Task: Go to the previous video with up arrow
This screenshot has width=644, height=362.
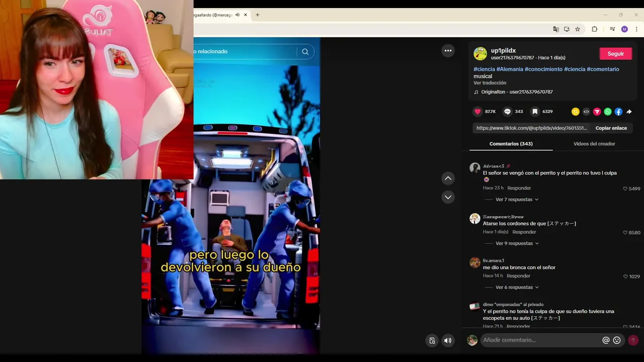Action: tap(448, 178)
